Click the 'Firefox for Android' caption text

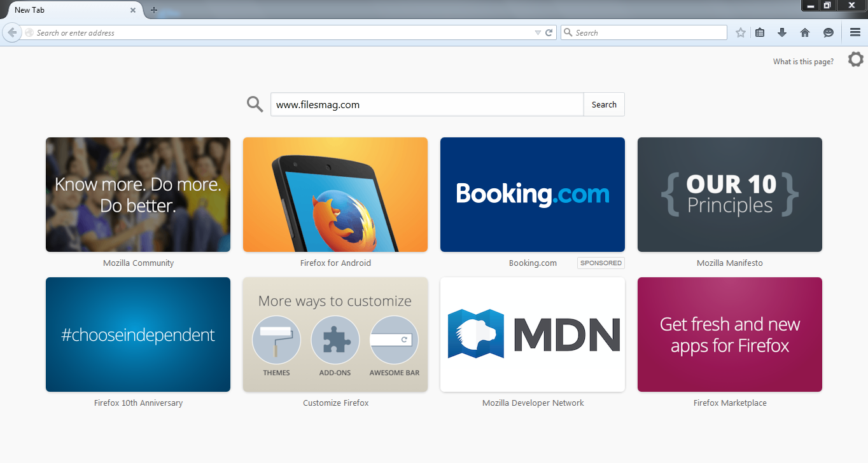(x=335, y=263)
